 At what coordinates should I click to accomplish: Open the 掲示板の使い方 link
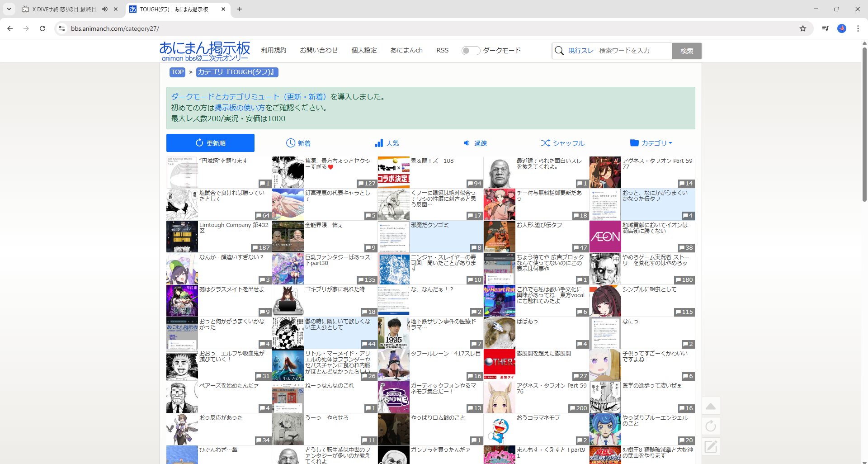click(240, 108)
